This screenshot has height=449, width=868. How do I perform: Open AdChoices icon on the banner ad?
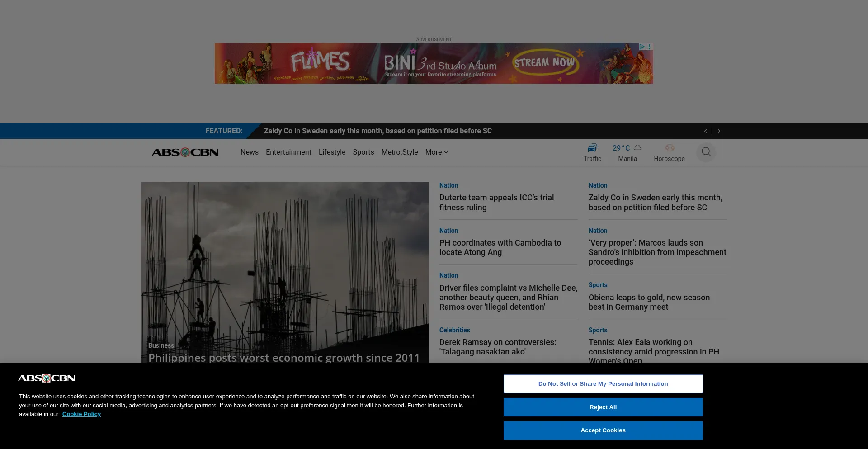pyautogui.click(x=642, y=47)
